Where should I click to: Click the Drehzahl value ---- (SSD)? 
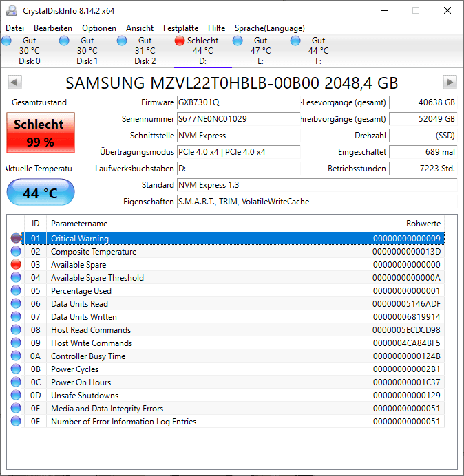tap(423, 136)
